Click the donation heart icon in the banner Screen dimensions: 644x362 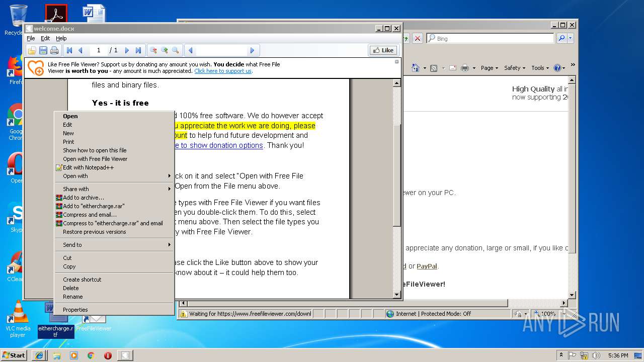click(x=36, y=68)
